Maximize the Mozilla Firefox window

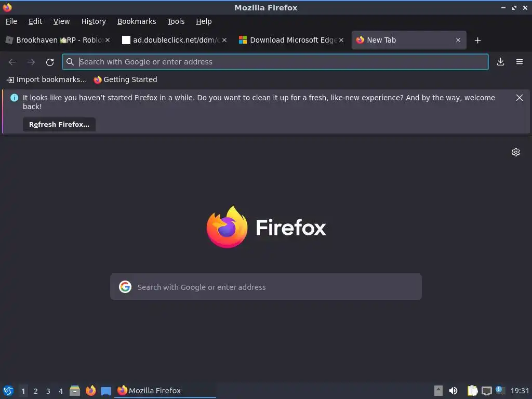pos(514,7)
